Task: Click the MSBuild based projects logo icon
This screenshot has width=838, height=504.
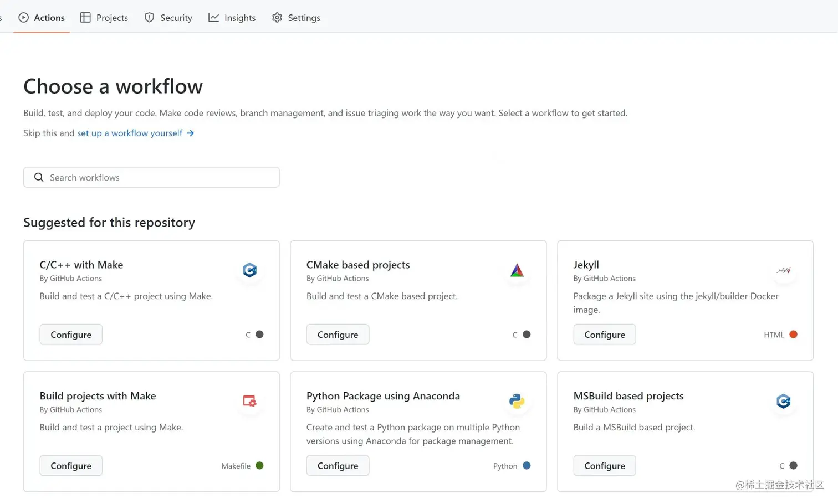Action: tap(784, 401)
